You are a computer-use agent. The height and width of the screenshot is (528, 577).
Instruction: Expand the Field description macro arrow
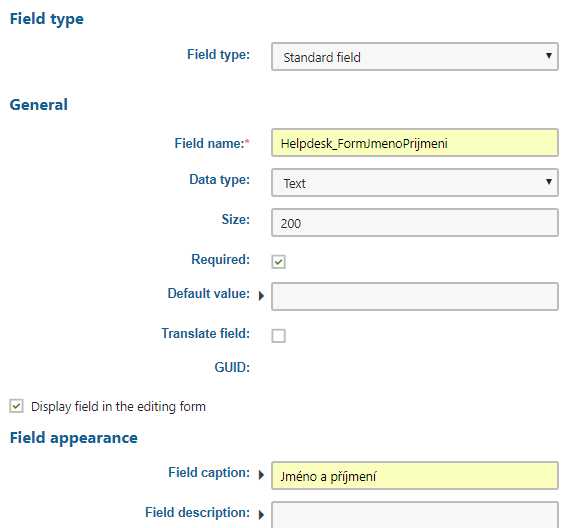(261, 514)
